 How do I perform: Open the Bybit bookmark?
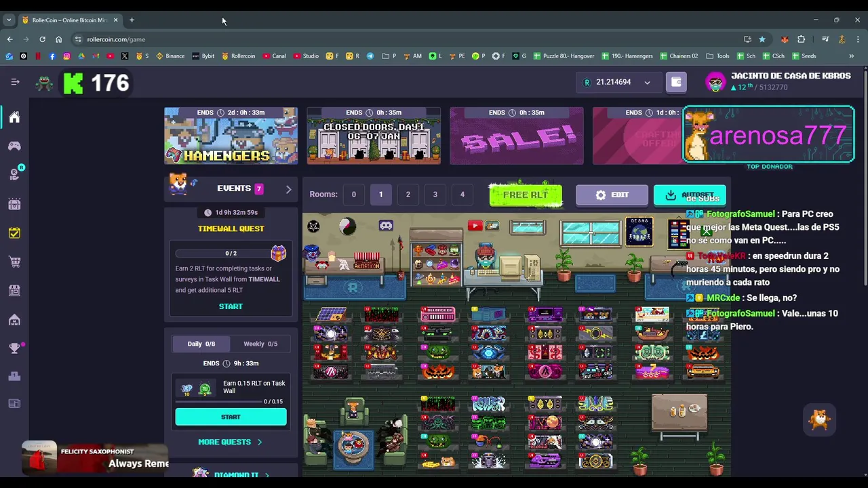pyautogui.click(x=203, y=56)
